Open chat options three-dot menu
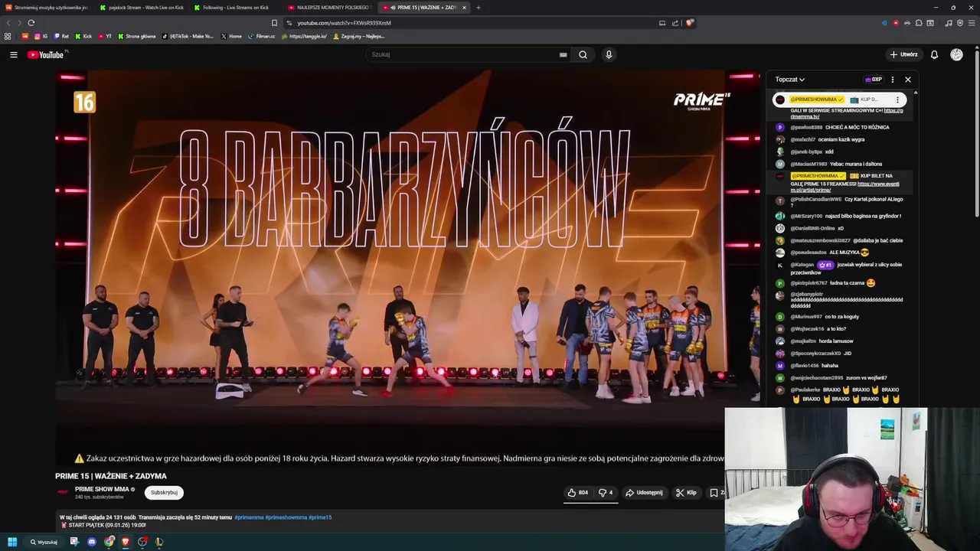 click(893, 80)
